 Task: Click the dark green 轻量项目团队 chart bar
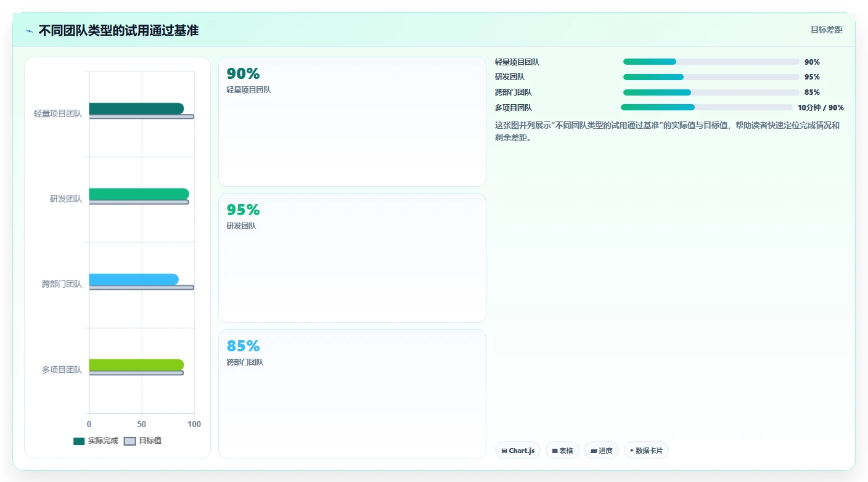pos(136,108)
